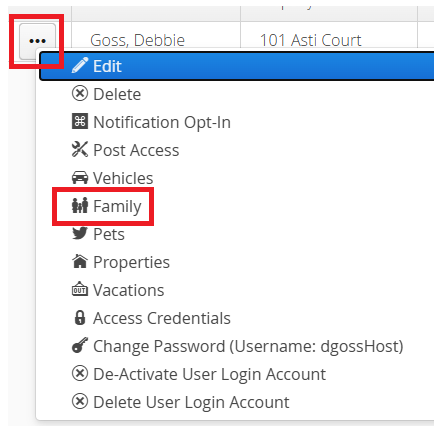The height and width of the screenshot is (426, 434).
Task: Choose Delete User Login Account
Action: tap(191, 402)
